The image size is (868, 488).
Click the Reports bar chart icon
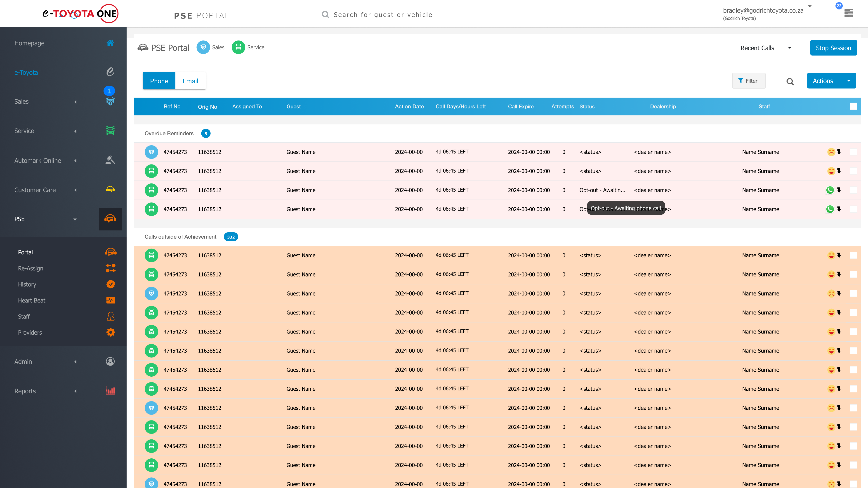click(110, 391)
